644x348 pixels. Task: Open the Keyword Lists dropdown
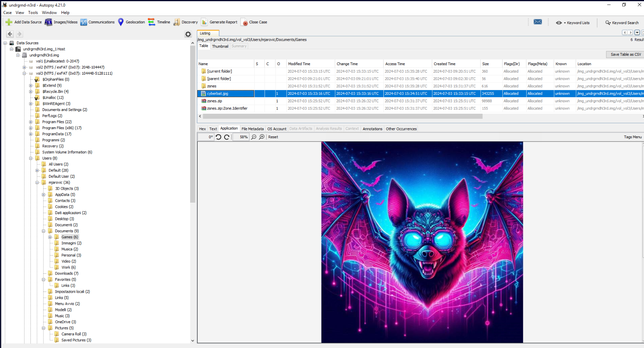[573, 23]
